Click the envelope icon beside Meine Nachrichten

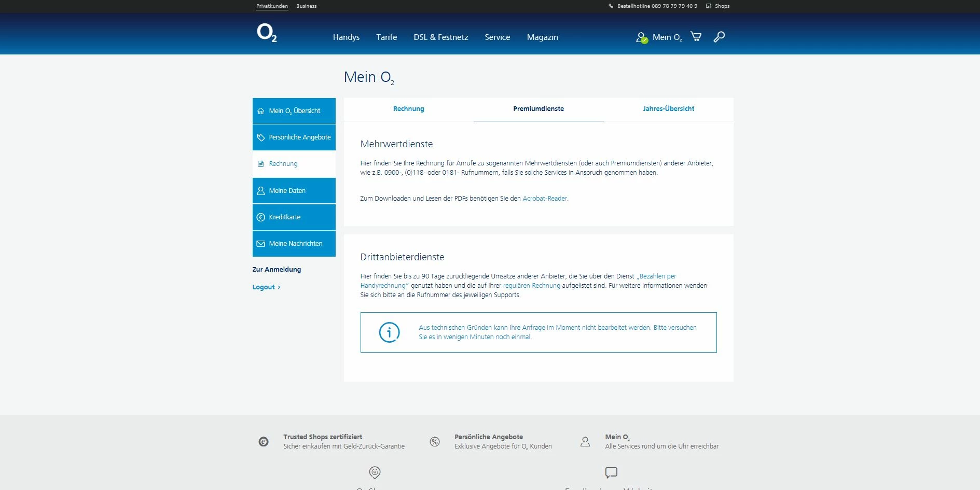[261, 244]
